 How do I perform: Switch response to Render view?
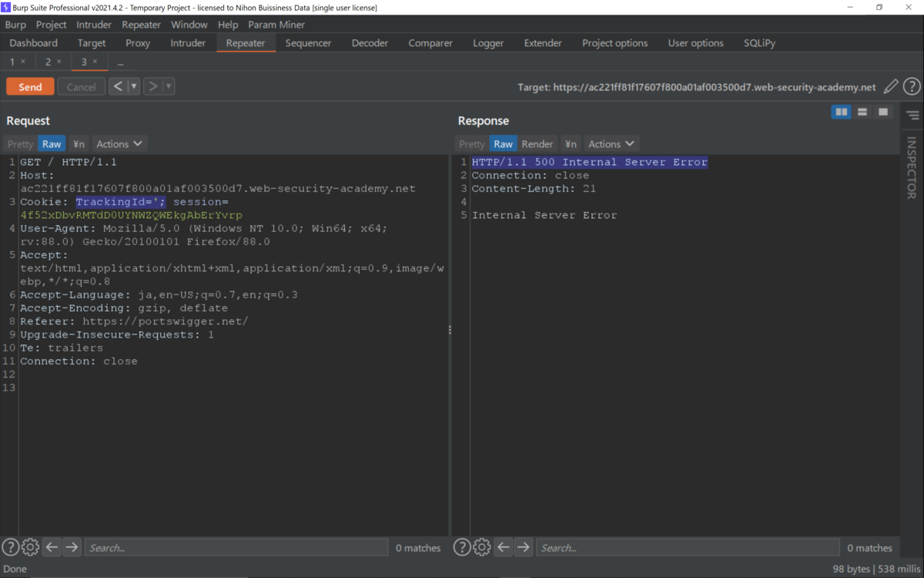537,144
